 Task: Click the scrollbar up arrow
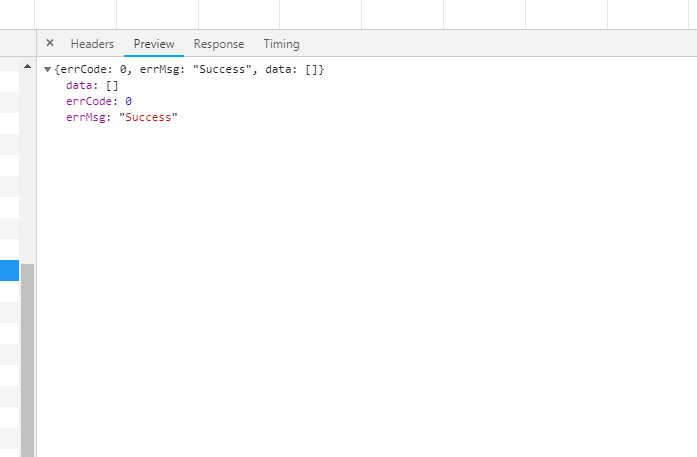(28, 67)
